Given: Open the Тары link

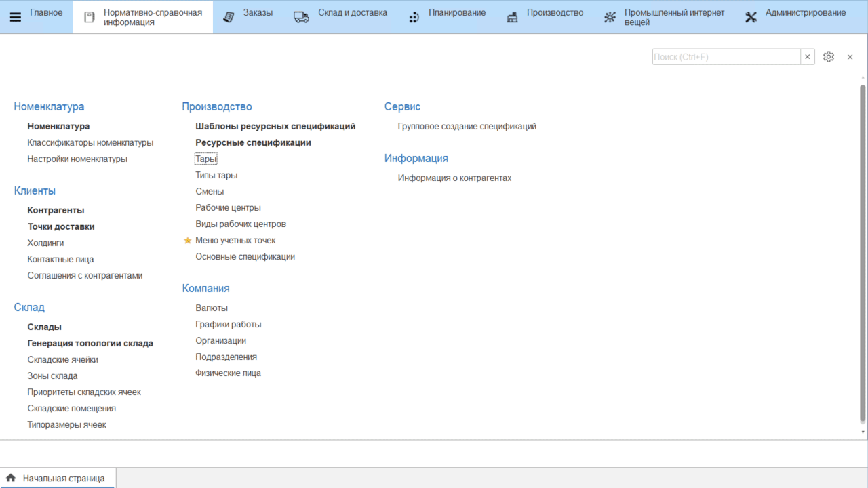Looking at the screenshot, I should [206, 159].
